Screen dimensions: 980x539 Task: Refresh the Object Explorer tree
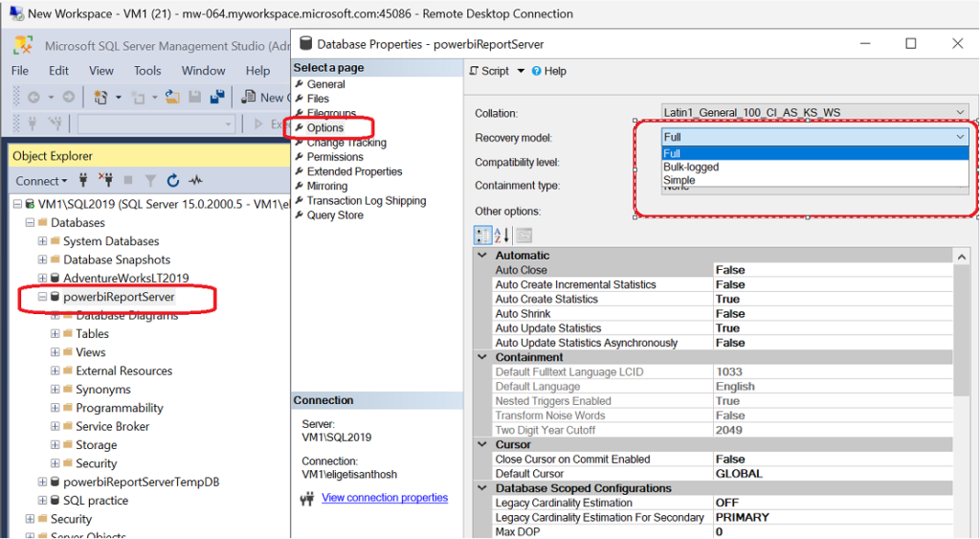[x=173, y=181]
